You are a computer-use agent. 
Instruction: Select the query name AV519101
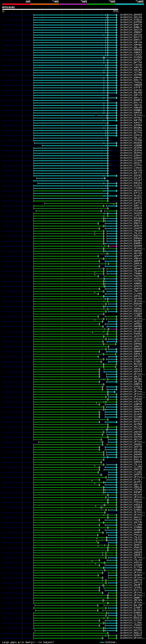click(8, 7)
